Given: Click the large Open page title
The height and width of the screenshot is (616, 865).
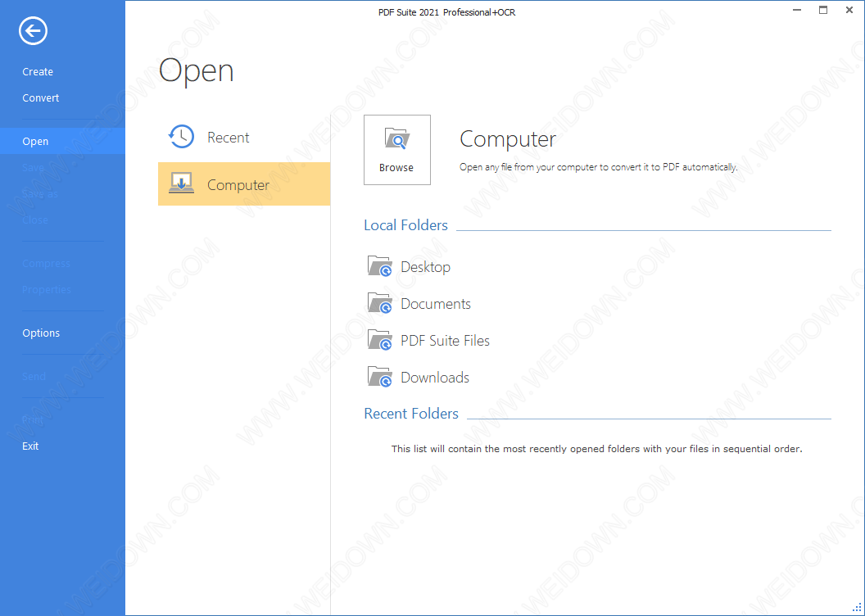Looking at the screenshot, I should point(196,72).
